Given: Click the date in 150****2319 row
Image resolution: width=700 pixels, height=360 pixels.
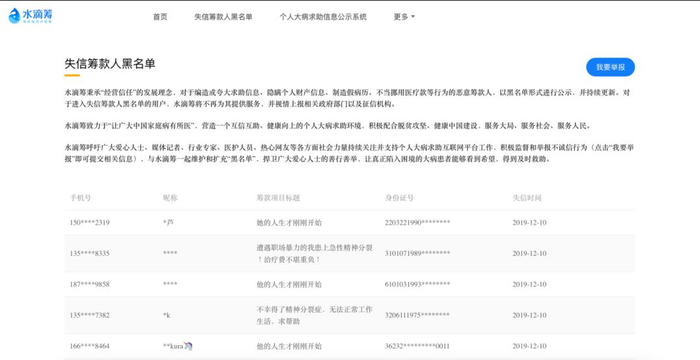Looking at the screenshot, I should (529, 222).
